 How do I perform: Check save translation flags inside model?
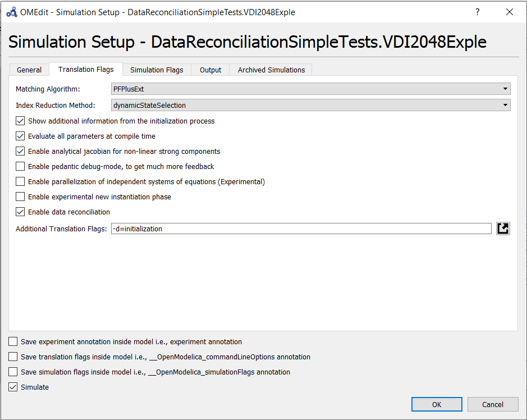click(x=13, y=357)
